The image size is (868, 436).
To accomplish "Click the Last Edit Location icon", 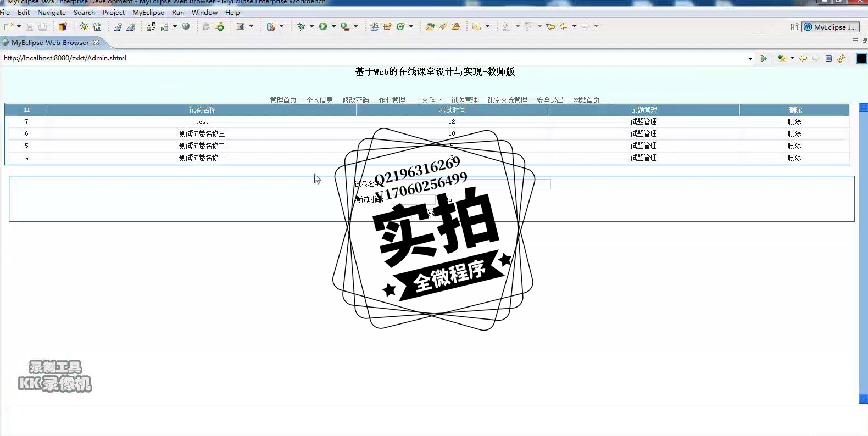I will point(550,26).
